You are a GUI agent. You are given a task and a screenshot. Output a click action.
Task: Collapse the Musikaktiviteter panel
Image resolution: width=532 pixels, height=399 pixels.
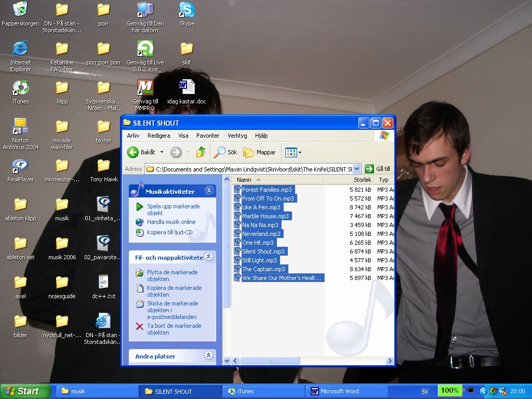click(209, 191)
